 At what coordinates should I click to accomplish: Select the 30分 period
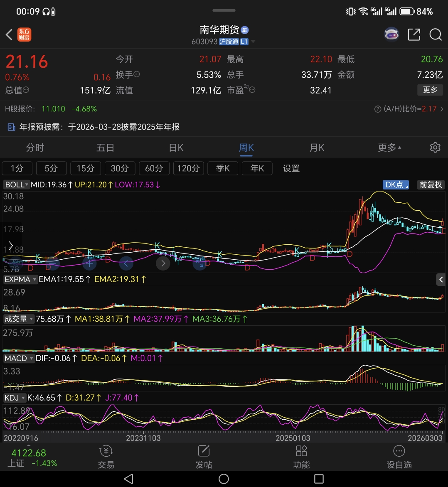(x=120, y=168)
